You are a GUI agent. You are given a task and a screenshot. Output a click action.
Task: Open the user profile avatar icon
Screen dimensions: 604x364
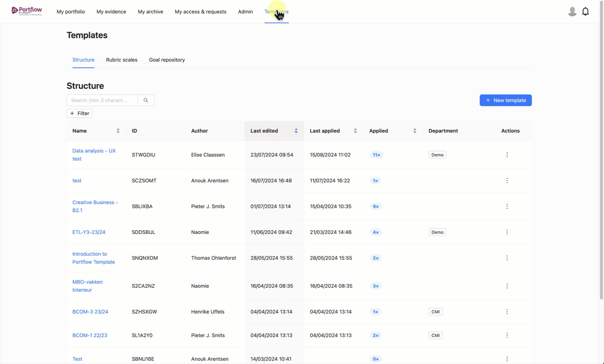572,12
